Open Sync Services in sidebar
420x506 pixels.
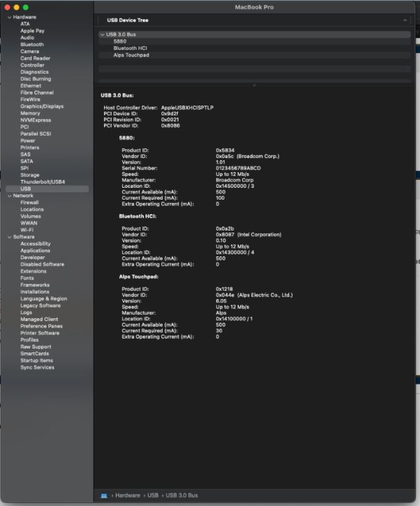(37, 367)
